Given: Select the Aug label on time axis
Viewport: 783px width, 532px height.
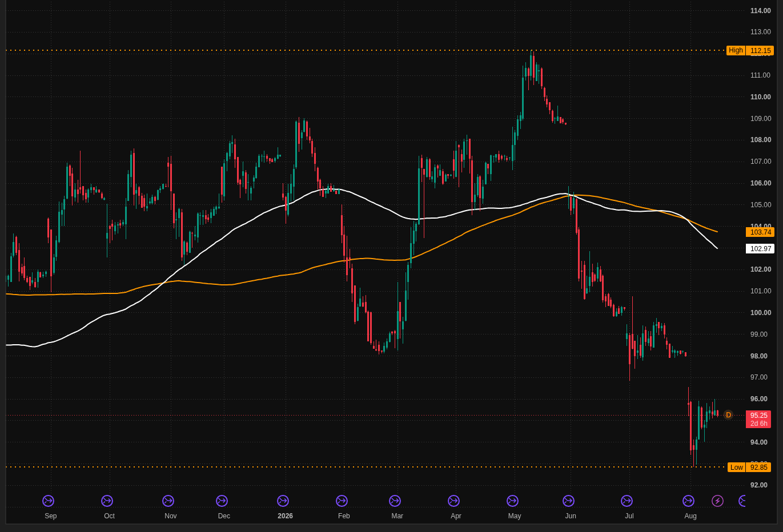Looking at the screenshot, I should (690, 516).
